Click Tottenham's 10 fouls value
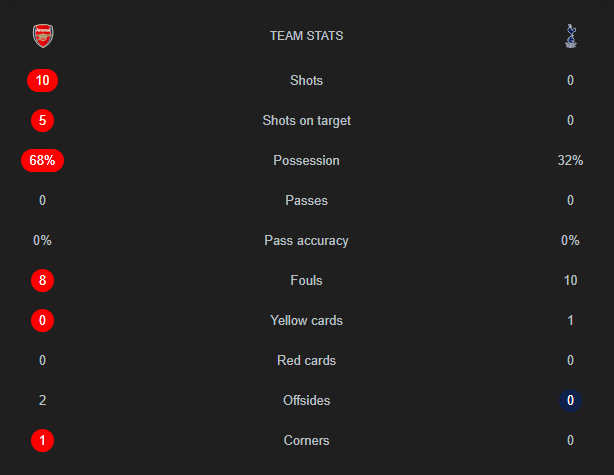This screenshot has width=614, height=475. (570, 280)
